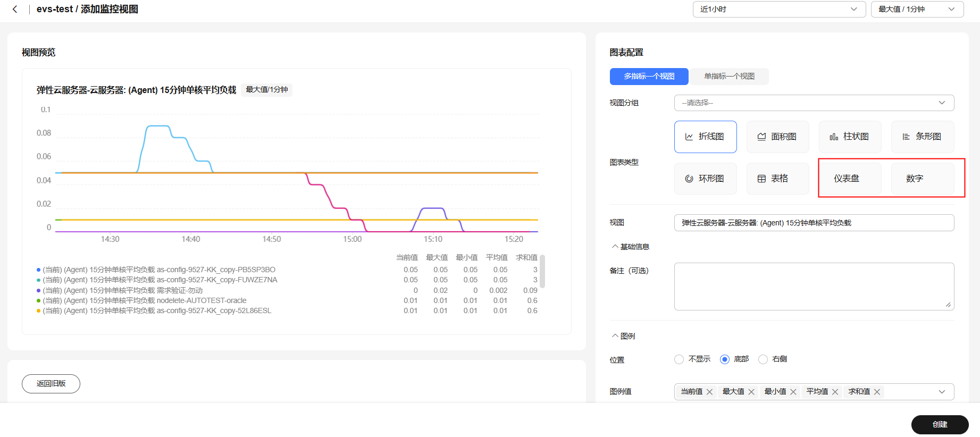Open the 最大值 / 1分钟 aggregation dropdown

tap(917, 9)
